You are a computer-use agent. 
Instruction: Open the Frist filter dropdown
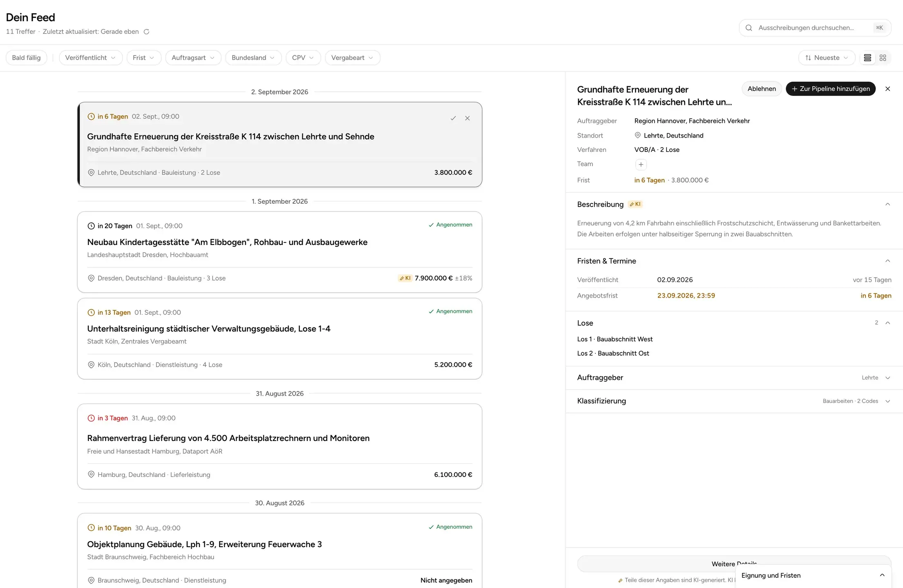(x=144, y=58)
